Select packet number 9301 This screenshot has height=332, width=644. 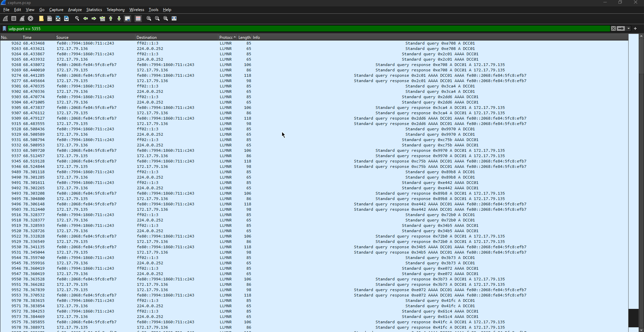[x=314, y=86]
